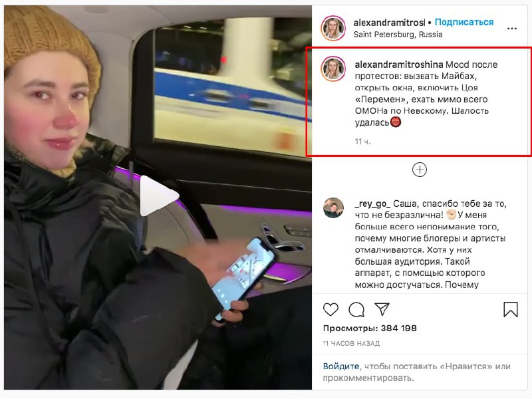The image size is (532, 399).
Task: Click the header username alexandramitros
Action: (x=389, y=23)
